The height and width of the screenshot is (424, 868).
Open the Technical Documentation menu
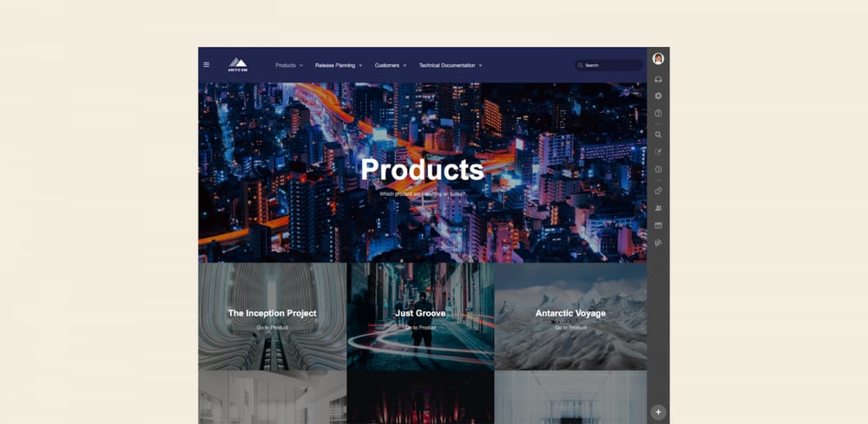tap(450, 65)
